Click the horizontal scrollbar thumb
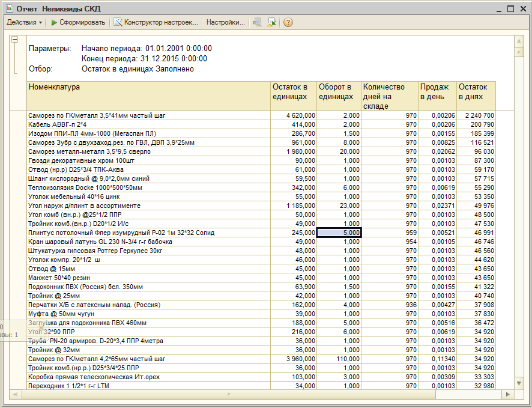Viewport: 532px width, 408px height. click(229, 394)
